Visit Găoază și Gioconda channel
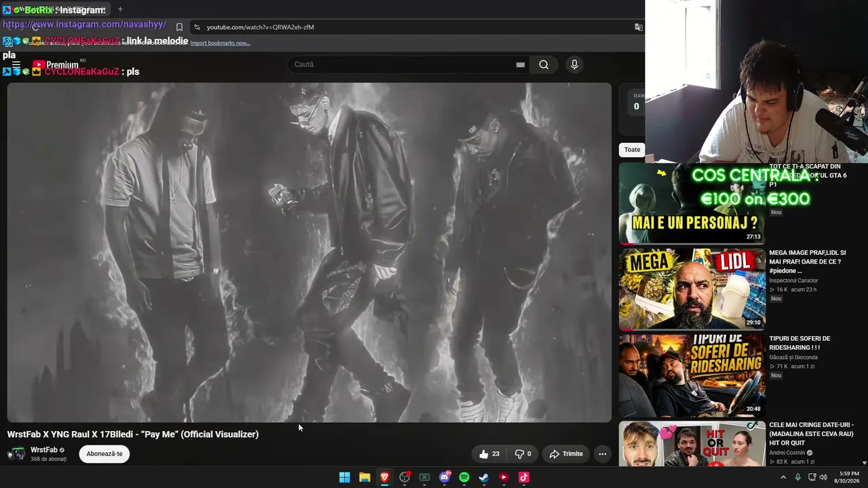This screenshot has width=868, height=488. (793, 357)
